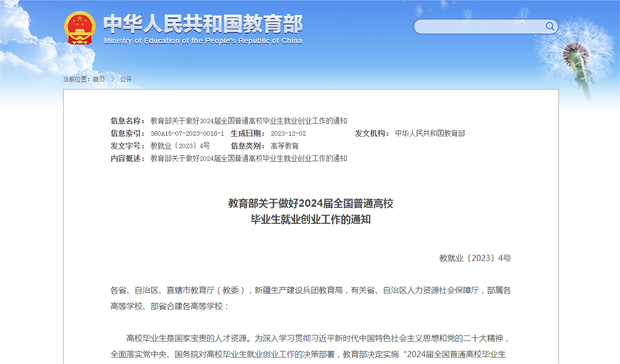Click the index number 360A15-07-2023-0016-1
Image resolution: width=620 pixels, height=364 pixels.
187,134
